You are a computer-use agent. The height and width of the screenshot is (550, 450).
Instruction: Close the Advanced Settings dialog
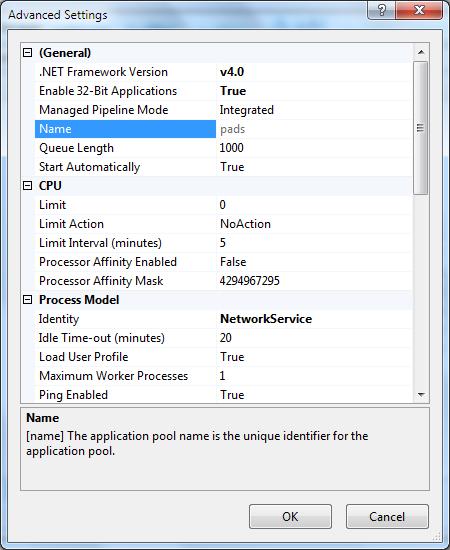(x=419, y=10)
